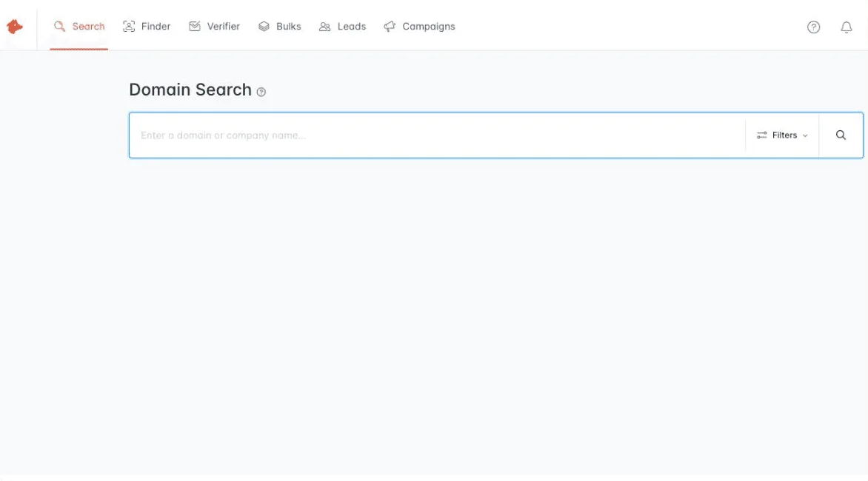Open the Domain Search tooltip icon
The width and height of the screenshot is (868, 481).
click(x=261, y=92)
